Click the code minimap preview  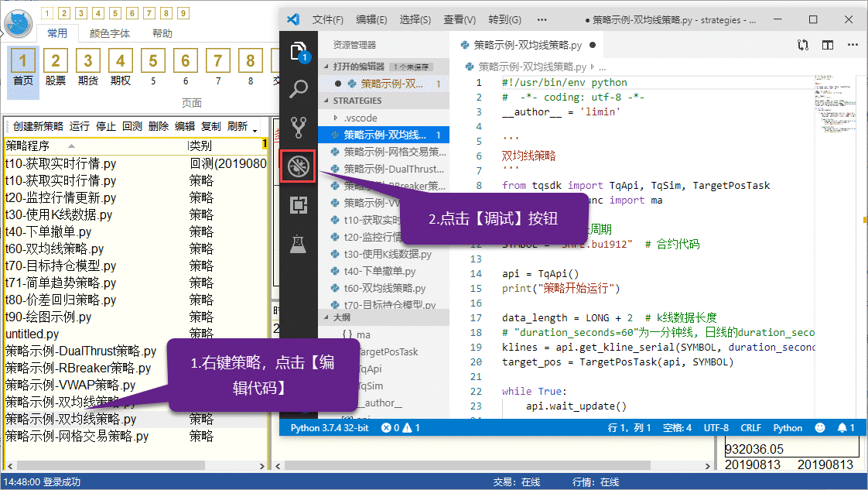pyautogui.click(x=836, y=105)
